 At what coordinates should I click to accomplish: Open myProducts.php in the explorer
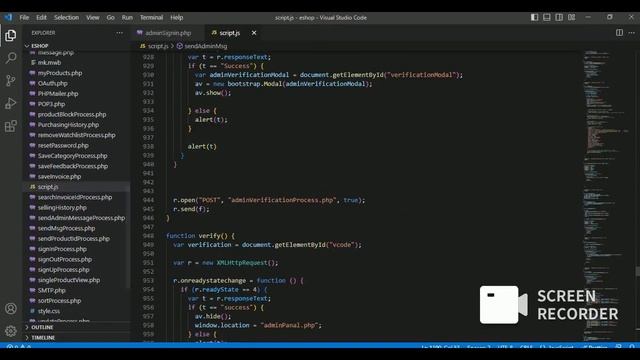click(x=60, y=73)
